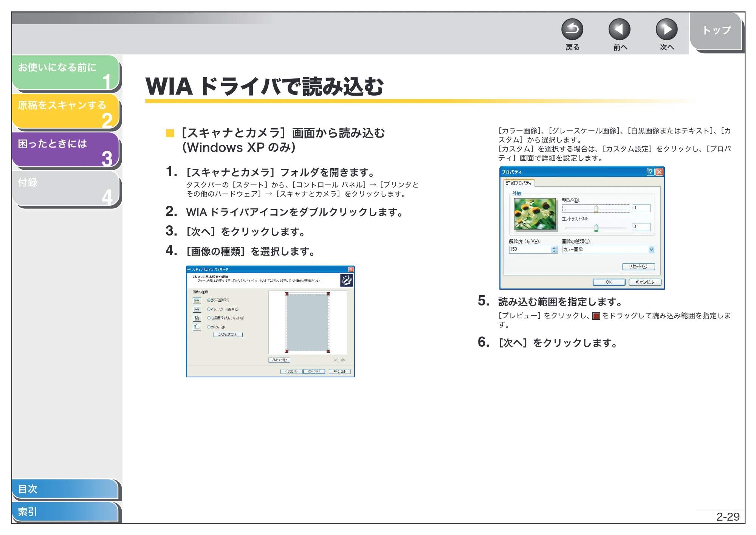Close the プロパティ dialog with X

[660, 172]
